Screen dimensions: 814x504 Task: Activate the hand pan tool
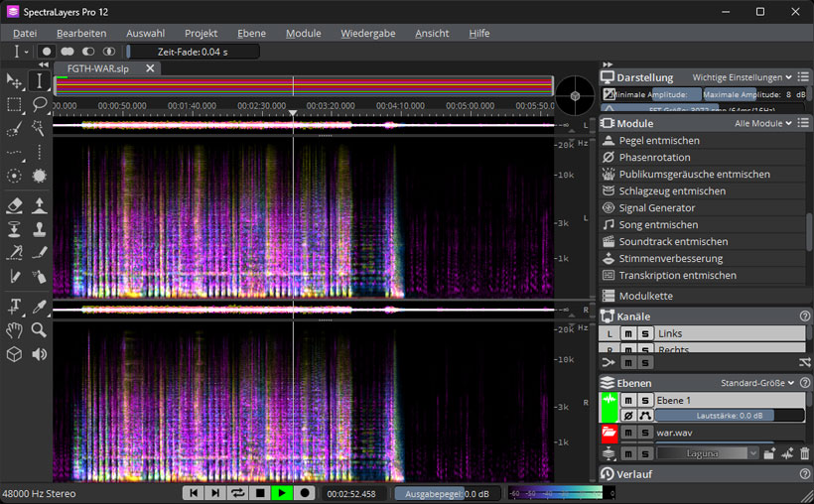[14, 330]
